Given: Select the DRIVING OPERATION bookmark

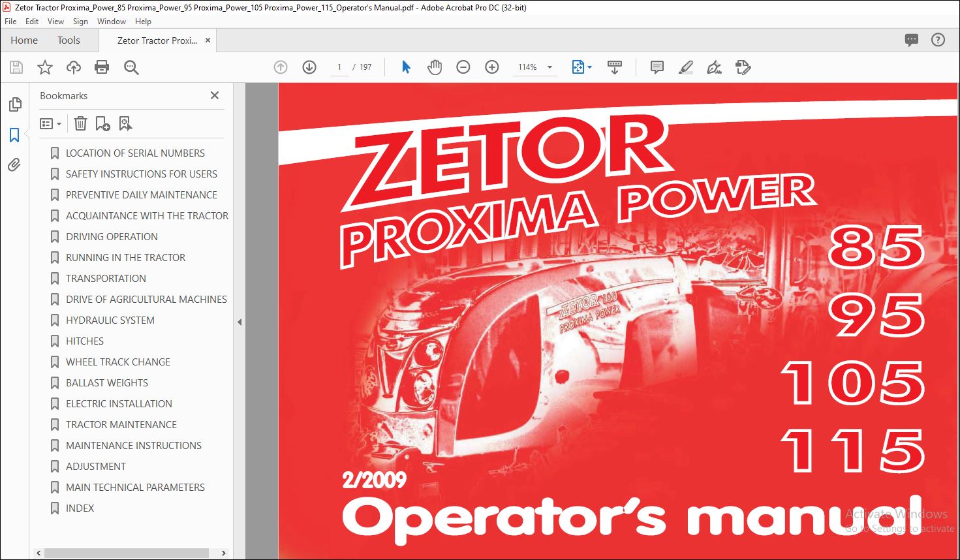Looking at the screenshot, I should coord(112,236).
